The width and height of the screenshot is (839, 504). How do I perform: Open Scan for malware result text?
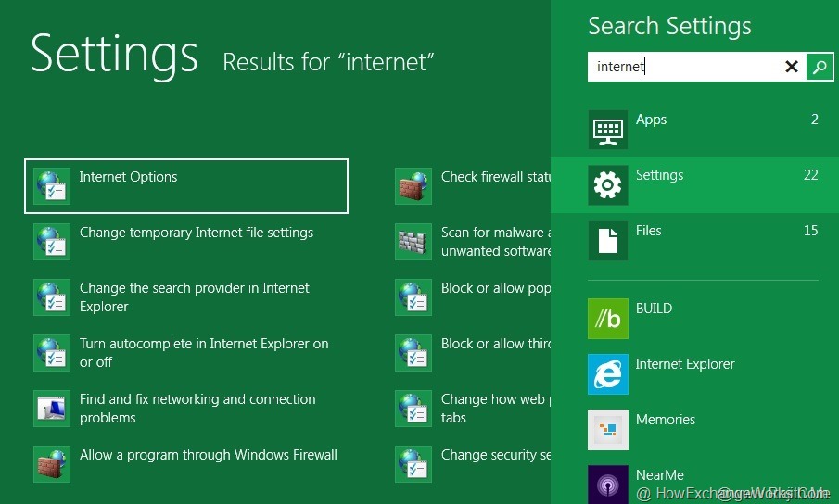(496, 242)
